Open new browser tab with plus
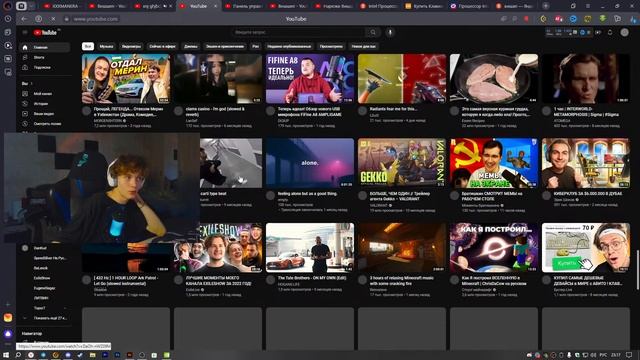This screenshot has width=640, height=360. (546, 6)
